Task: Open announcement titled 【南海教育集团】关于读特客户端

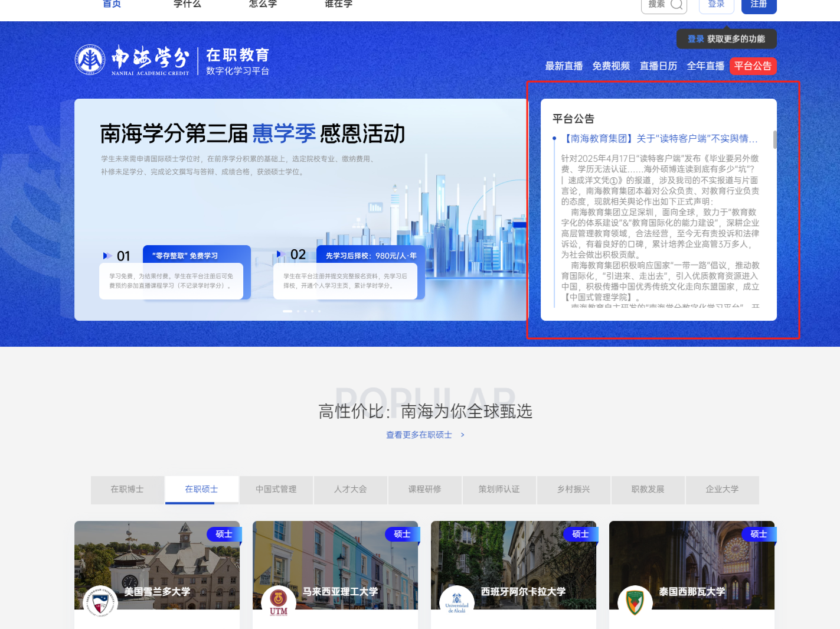Action: pyautogui.click(x=661, y=139)
